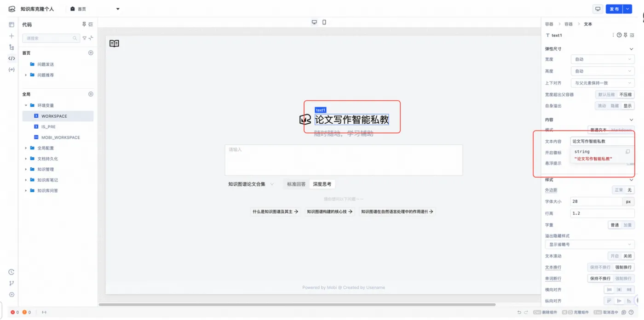Add new item under 首页 section
Viewport: 644px width, 320px height.
[x=91, y=53]
